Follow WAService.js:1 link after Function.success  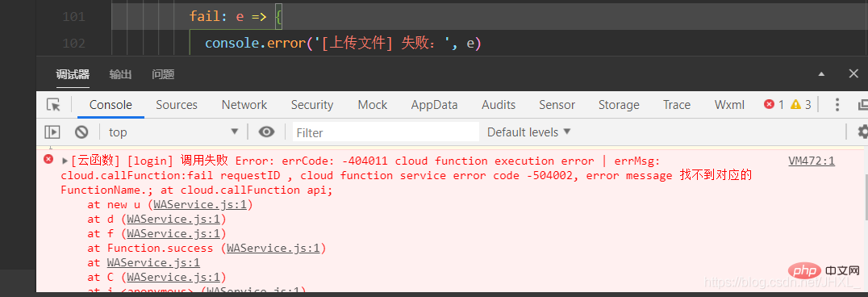pyautogui.click(x=273, y=249)
